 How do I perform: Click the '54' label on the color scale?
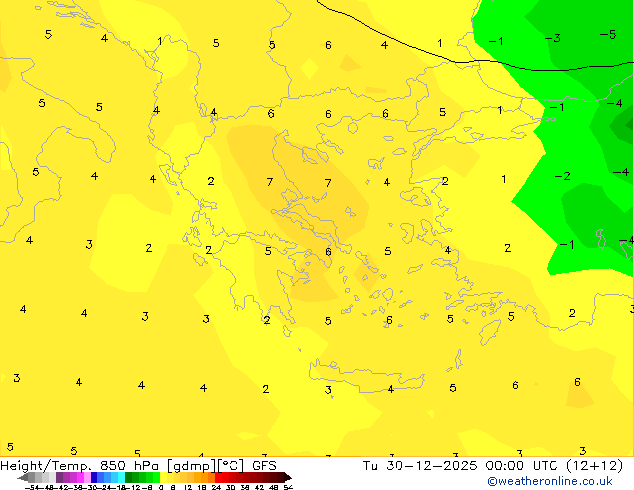(x=288, y=487)
